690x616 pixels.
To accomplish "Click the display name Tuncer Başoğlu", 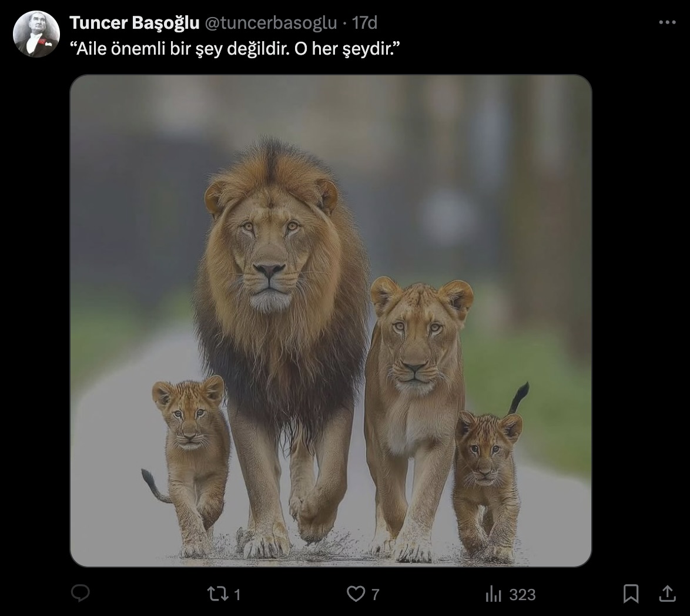I will pos(134,23).
